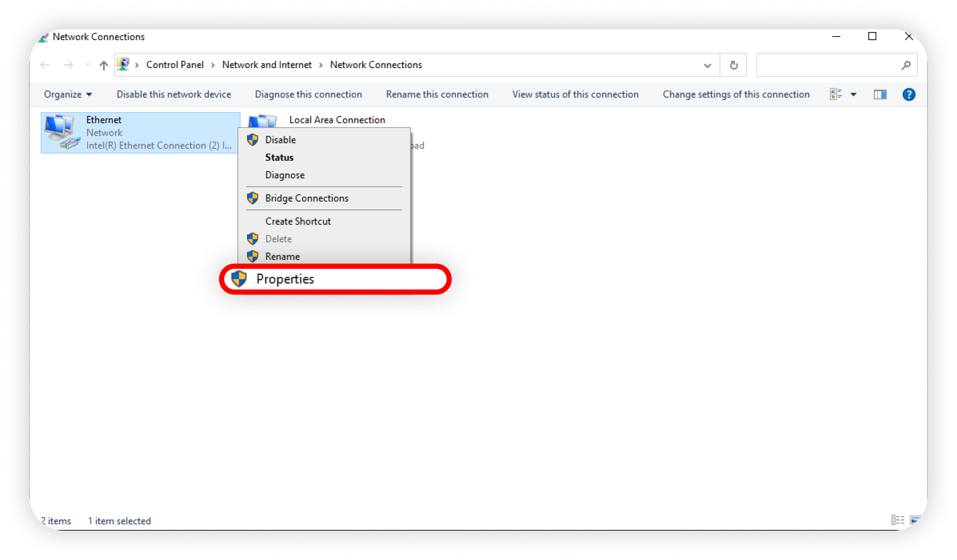The image size is (957, 560).
Task: Open Network and Internet breadcrumb link
Action: coord(267,65)
